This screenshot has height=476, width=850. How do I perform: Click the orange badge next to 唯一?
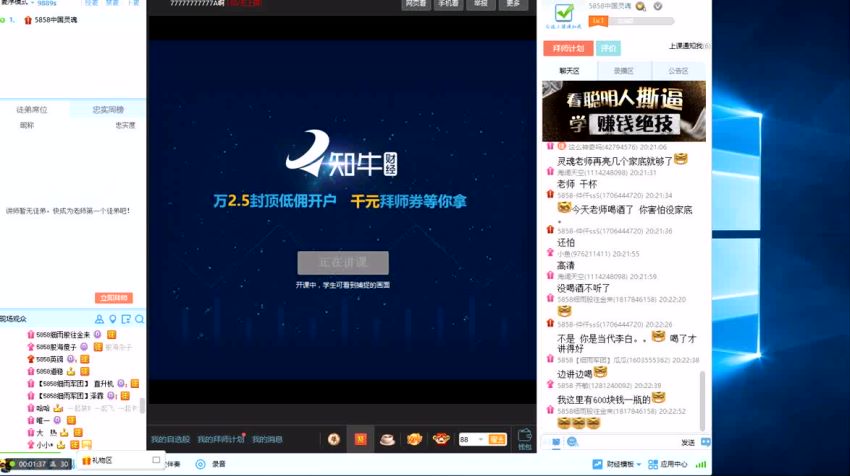click(71, 420)
